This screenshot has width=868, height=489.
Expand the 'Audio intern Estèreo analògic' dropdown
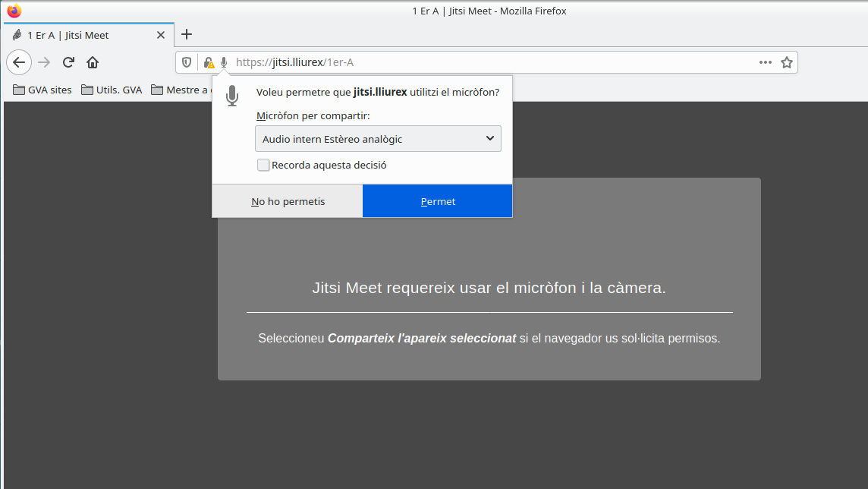tap(378, 139)
